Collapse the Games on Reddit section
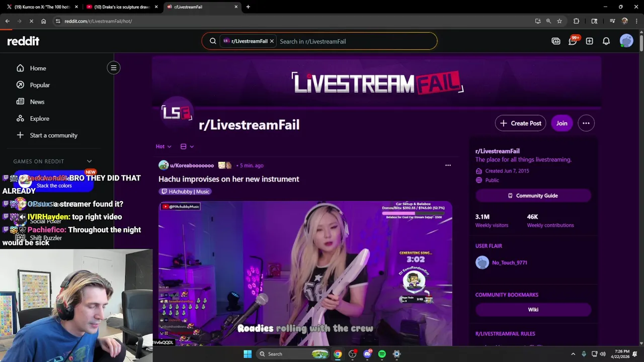644x362 pixels. point(90,161)
